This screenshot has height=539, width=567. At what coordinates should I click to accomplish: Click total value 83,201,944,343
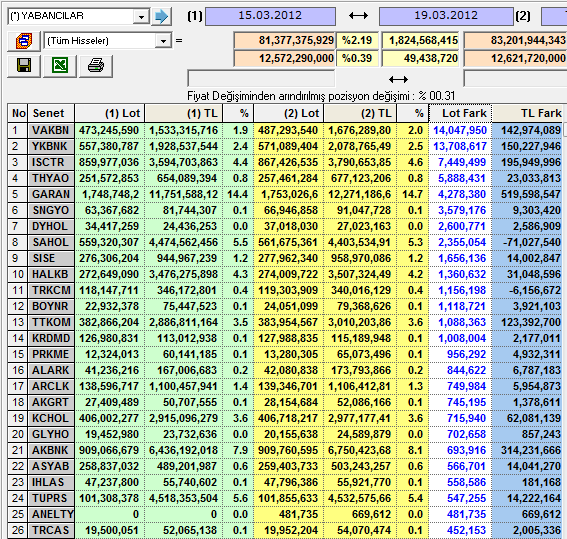click(515, 40)
